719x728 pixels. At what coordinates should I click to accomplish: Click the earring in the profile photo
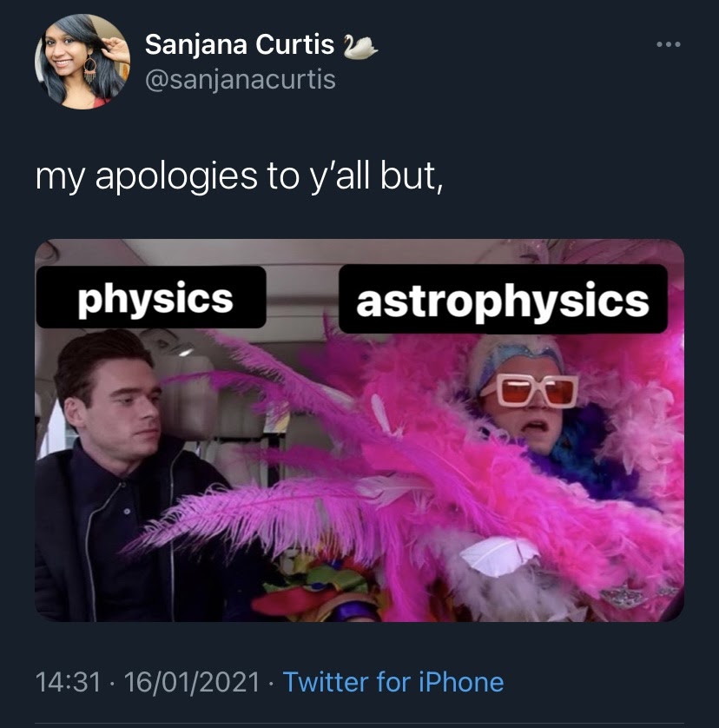pyautogui.click(x=90, y=69)
